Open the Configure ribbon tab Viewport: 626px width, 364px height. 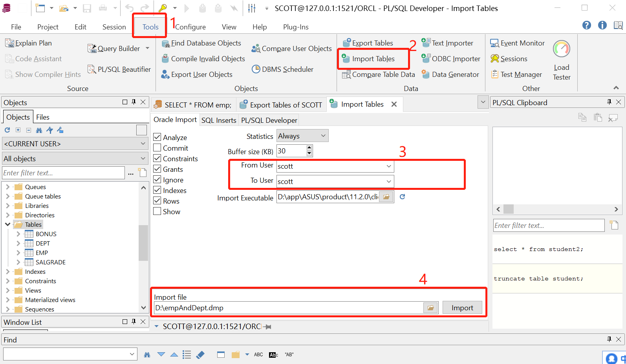190,27
